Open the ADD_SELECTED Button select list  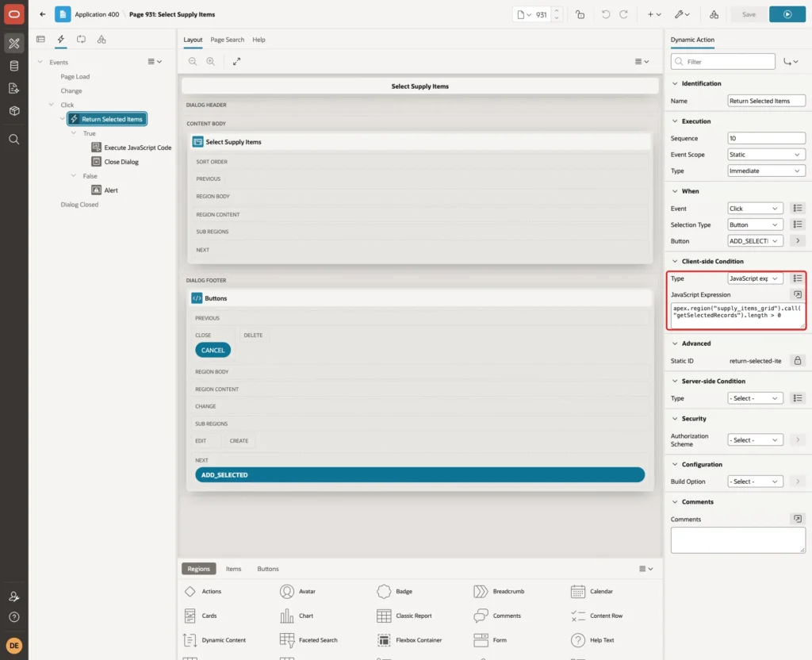(x=755, y=241)
